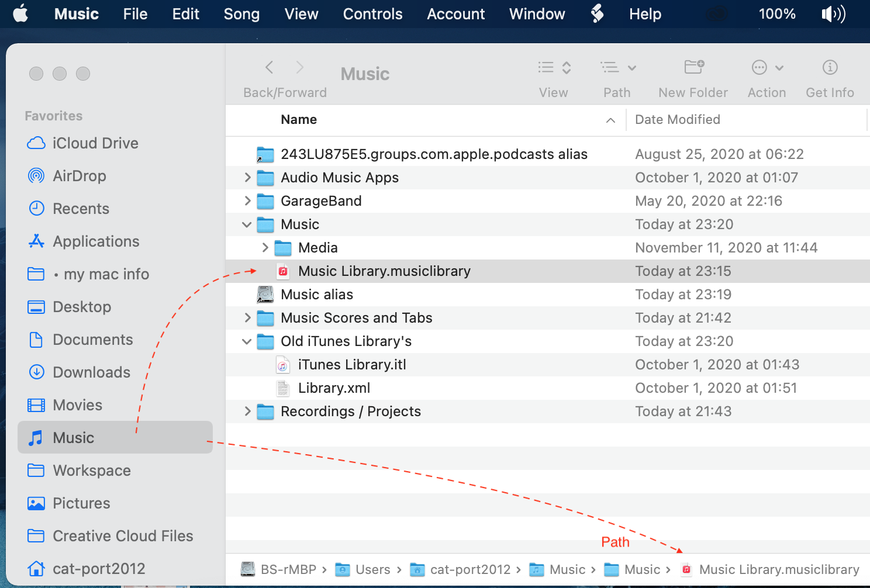Open Downloads in sidebar
This screenshot has width=870, height=588.
pos(115,372)
